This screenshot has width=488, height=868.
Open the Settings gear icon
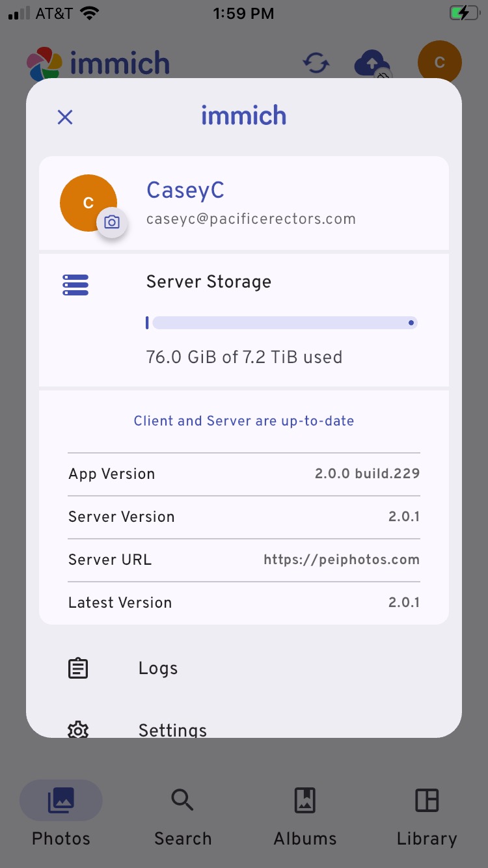pyautogui.click(x=78, y=729)
